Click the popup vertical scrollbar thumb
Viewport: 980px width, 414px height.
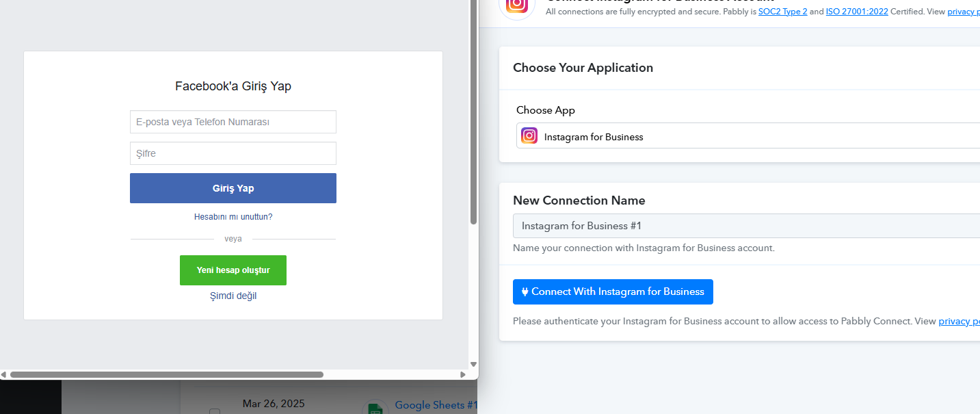pyautogui.click(x=473, y=112)
